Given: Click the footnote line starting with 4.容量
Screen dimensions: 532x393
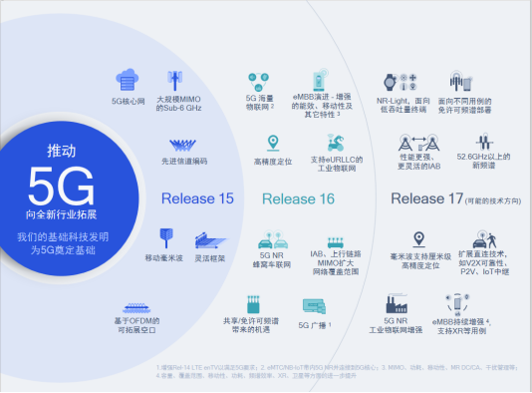Looking at the screenshot, I should point(256,376).
